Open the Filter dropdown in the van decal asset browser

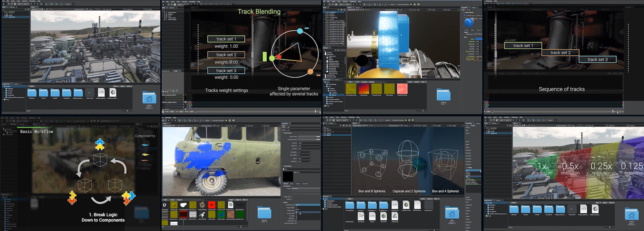pos(245,200)
